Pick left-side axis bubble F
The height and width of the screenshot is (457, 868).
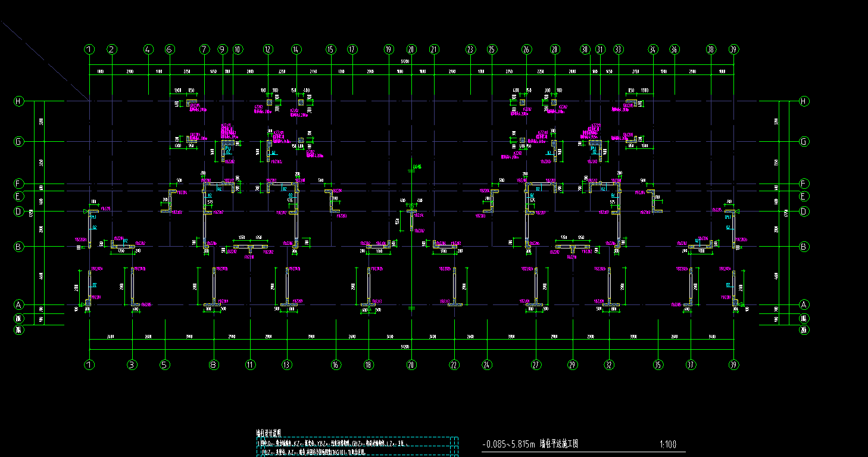[18, 184]
